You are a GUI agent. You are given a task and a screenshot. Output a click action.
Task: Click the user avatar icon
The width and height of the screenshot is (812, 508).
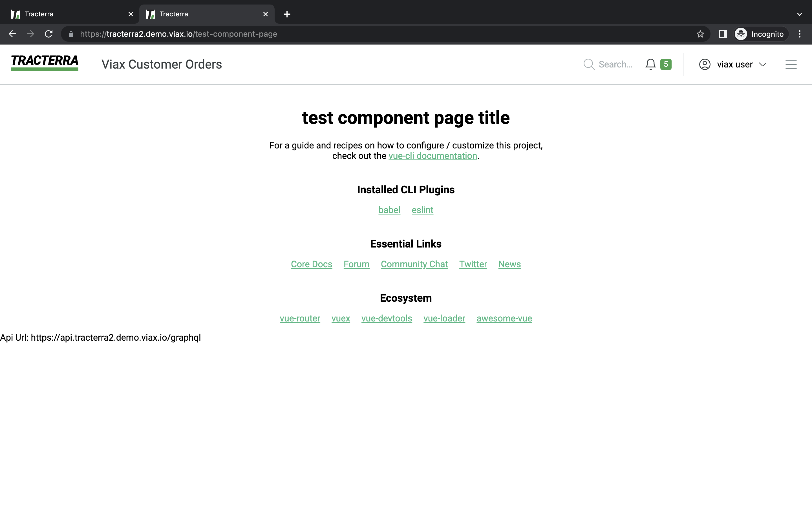705,64
